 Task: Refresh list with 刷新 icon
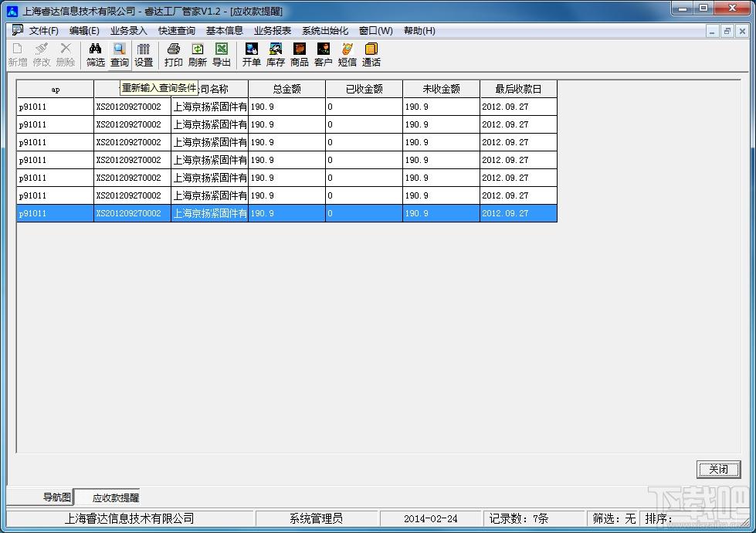pos(198,55)
